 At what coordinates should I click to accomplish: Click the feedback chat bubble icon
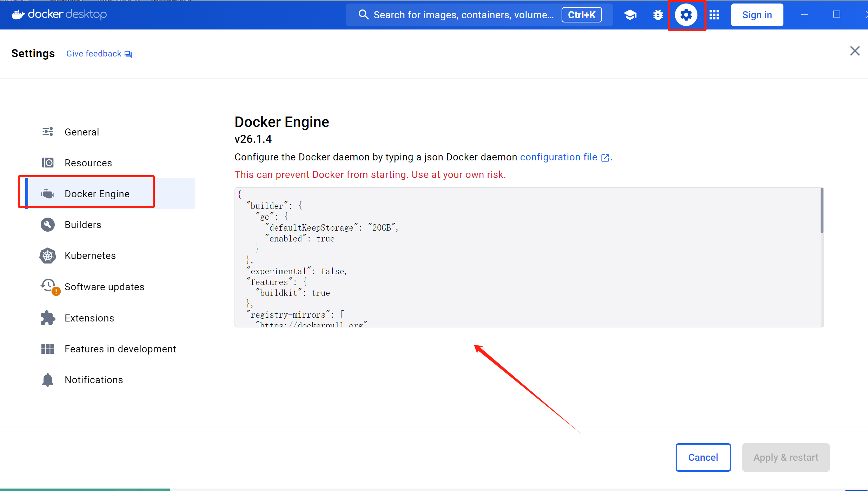tap(128, 54)
